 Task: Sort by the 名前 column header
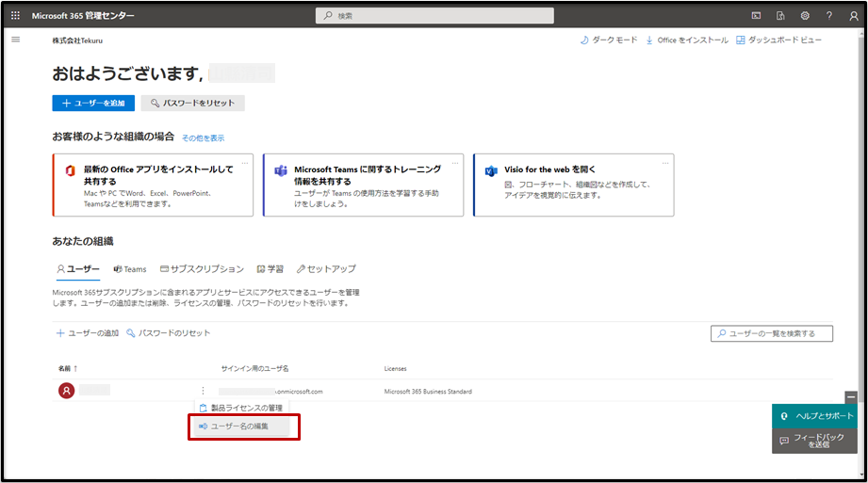[68, 368]
